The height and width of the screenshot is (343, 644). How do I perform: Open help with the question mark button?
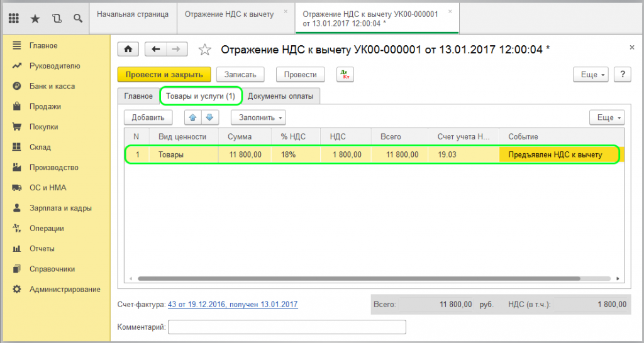[623, 75]
